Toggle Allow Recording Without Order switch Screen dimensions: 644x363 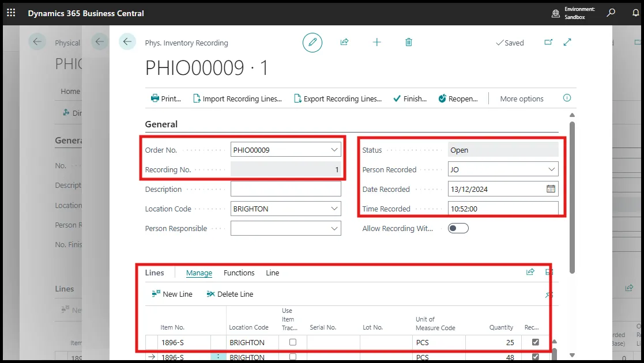pyautogui.click(x=458, y=228)
